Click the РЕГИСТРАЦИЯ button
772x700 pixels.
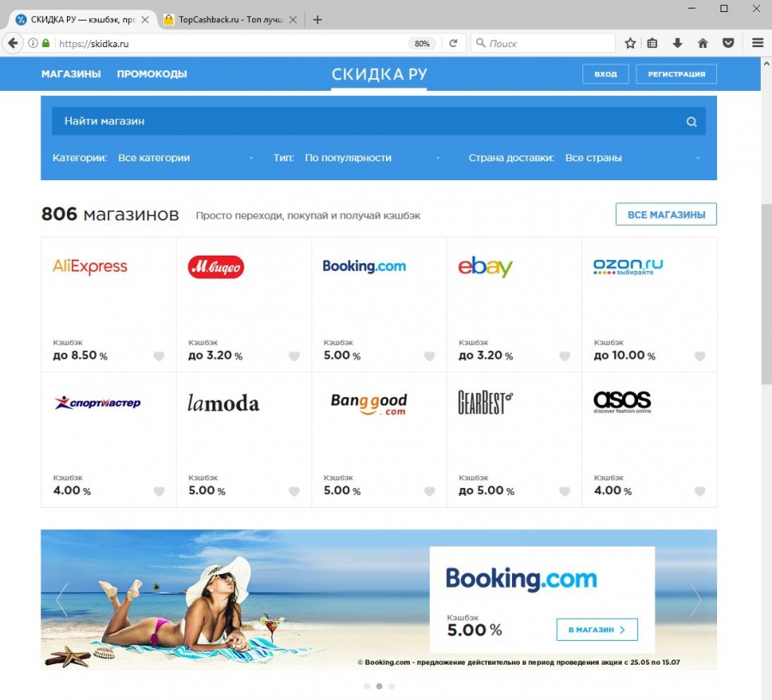677,74
